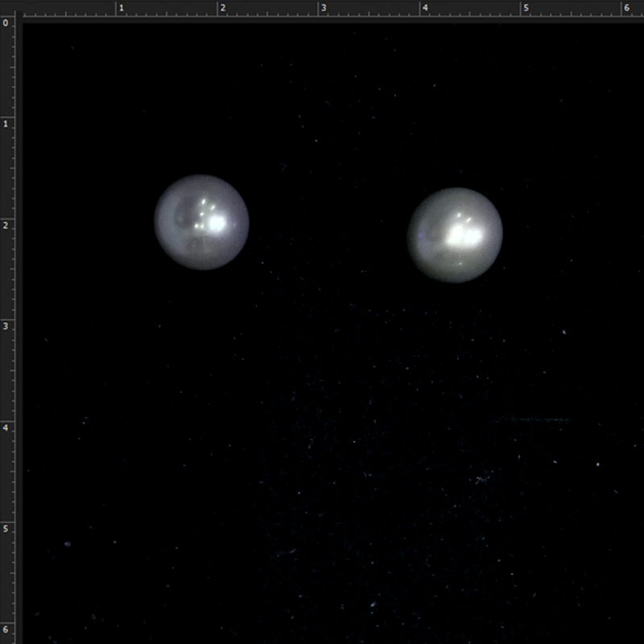Click the 1 mark on the horizontal ruler

click(x=122, y=8)
